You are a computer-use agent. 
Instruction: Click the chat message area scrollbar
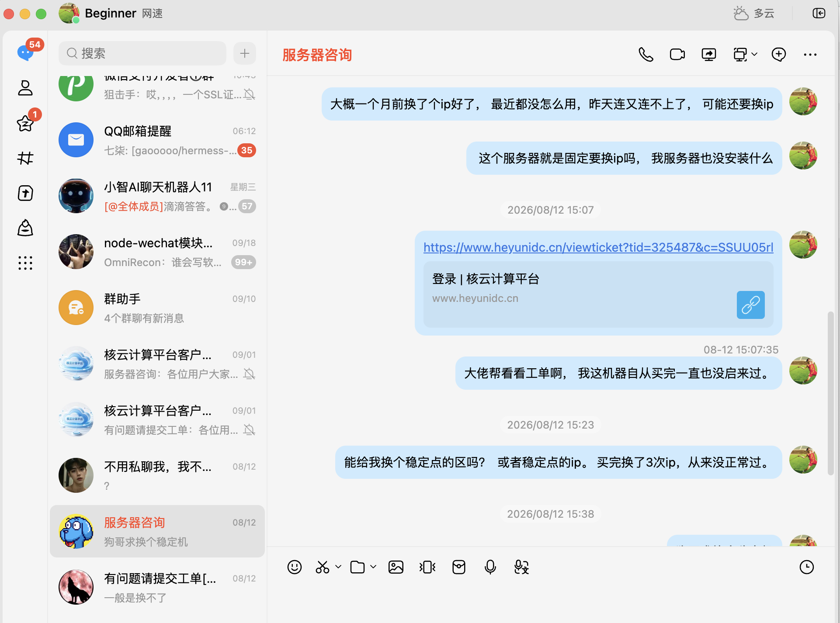(831, 393)
